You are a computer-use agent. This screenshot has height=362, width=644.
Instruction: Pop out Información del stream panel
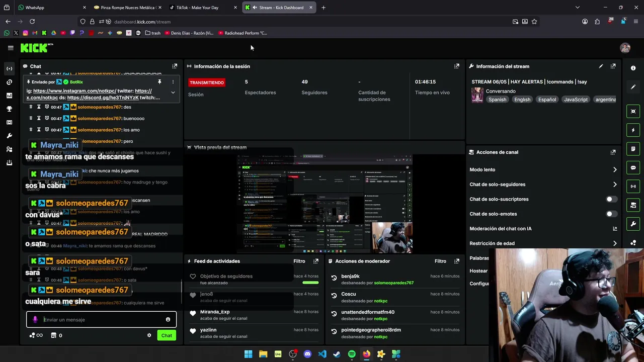pyautogui.click(x=613, y=66)
